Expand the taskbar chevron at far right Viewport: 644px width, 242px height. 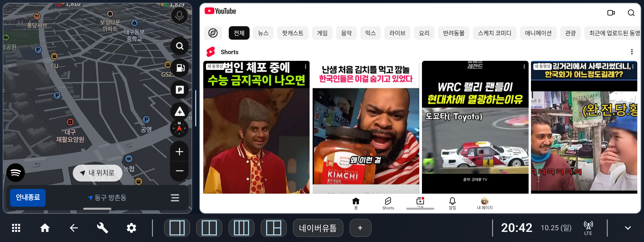(628, 228)
